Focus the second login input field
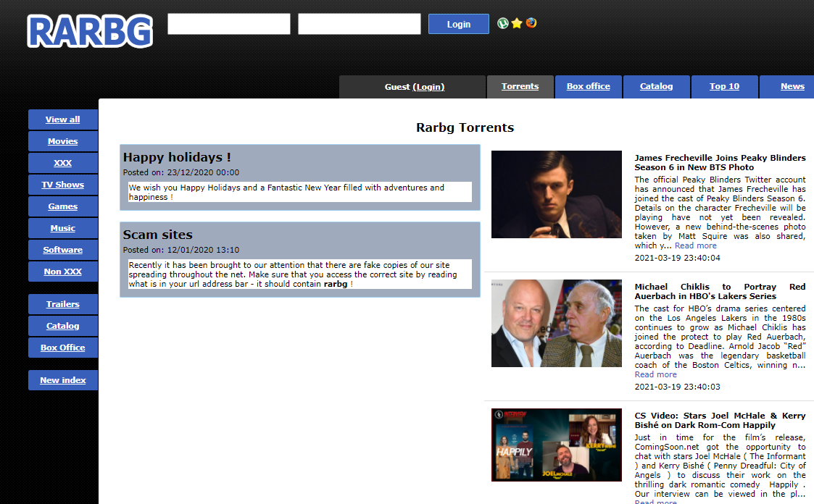This screenshot has height=504, width=814. pos(360,24)
